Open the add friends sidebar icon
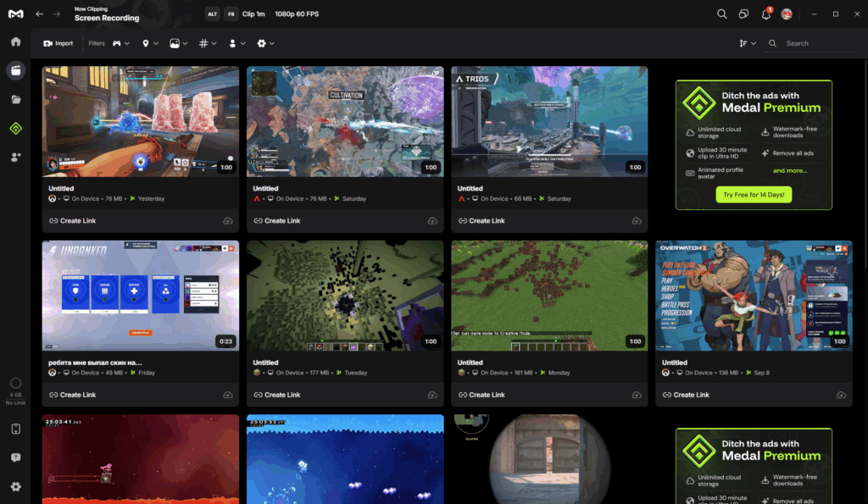This screenshot has height=504, width=868. pyautogui.click(x=15, y=157)
